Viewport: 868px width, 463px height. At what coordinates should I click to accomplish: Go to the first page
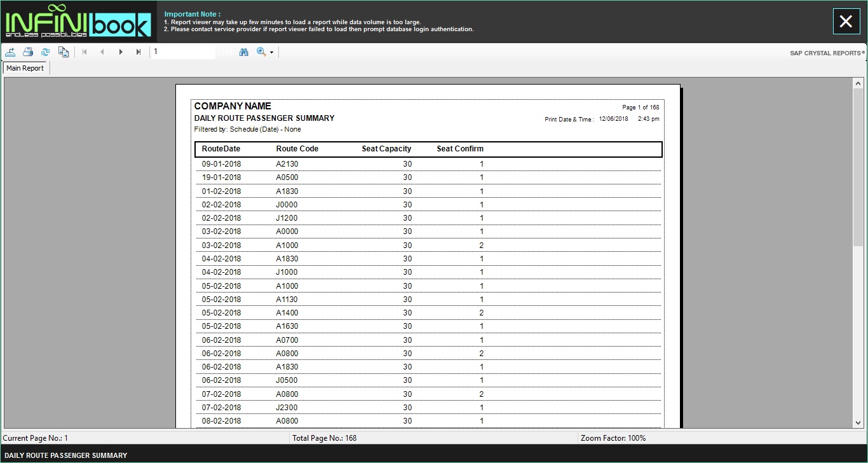pyautogui.click(x=85, y=52)
